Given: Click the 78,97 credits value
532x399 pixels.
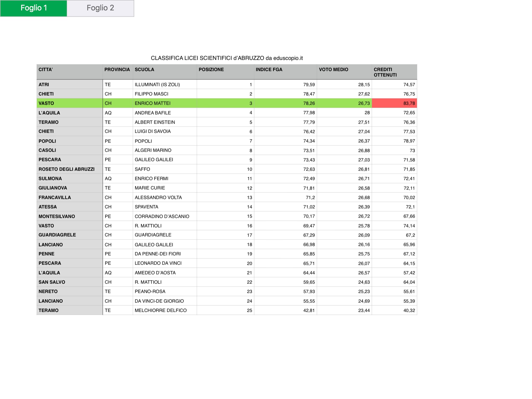Looking at the screenshot, I should click(x=394, y=141).
